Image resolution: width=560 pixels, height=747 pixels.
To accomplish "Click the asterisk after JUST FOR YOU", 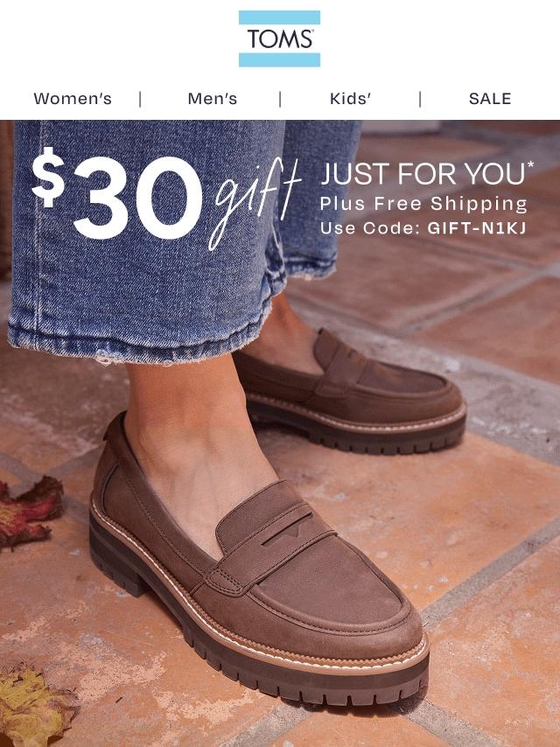I will tap(530, 166).
